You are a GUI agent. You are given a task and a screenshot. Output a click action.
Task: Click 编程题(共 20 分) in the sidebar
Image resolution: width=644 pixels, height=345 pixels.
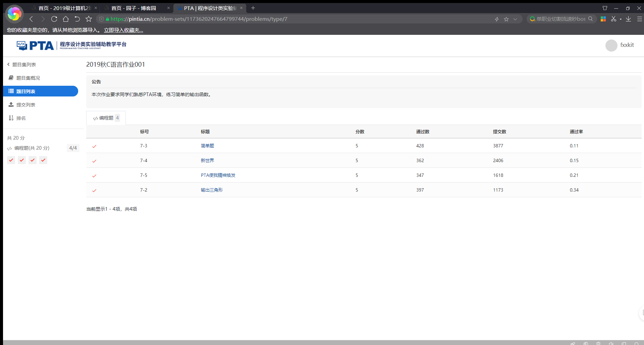click(x=32, y=148)
